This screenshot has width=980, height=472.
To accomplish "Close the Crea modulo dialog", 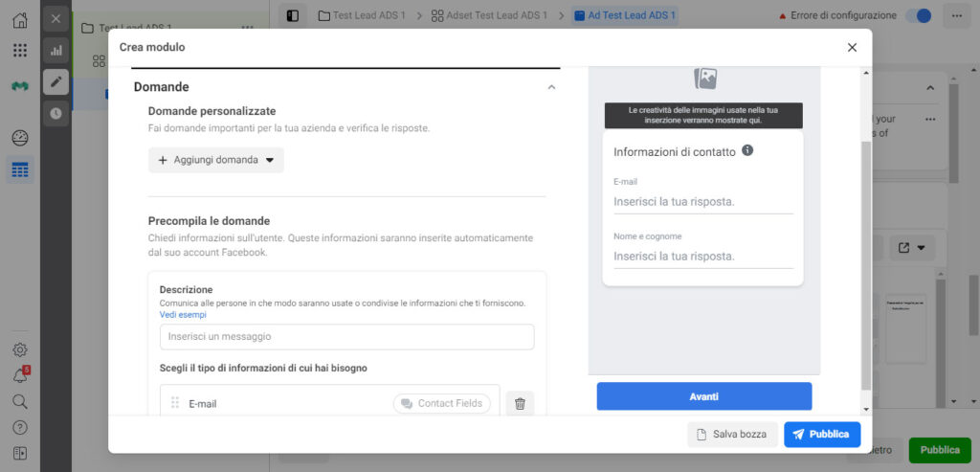I will pos(852,47).
